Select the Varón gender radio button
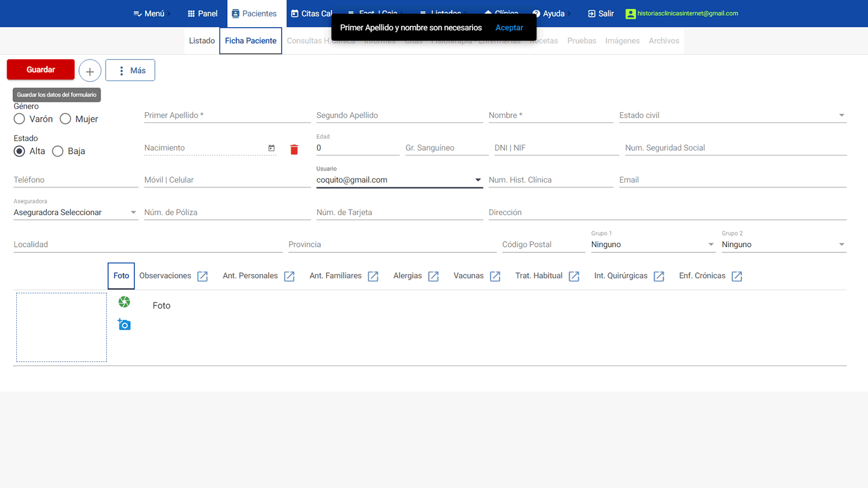 click(x=19, y=119)
